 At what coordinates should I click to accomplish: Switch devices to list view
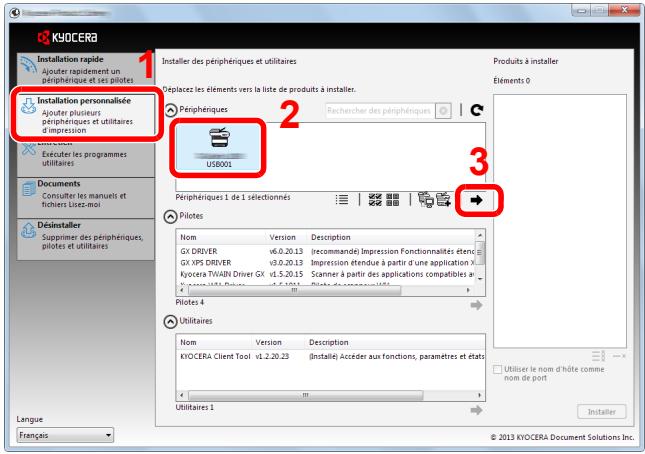pos(342,200)
